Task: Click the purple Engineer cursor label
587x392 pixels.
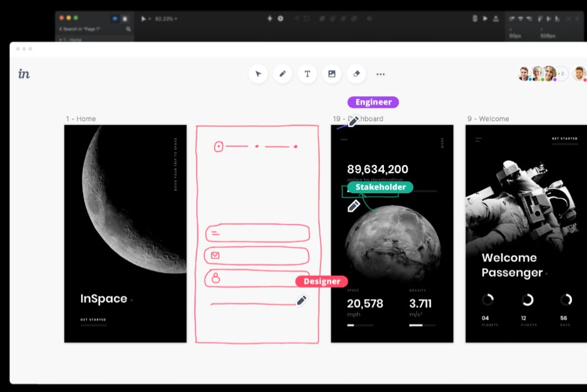Action: tap(373, 103)
